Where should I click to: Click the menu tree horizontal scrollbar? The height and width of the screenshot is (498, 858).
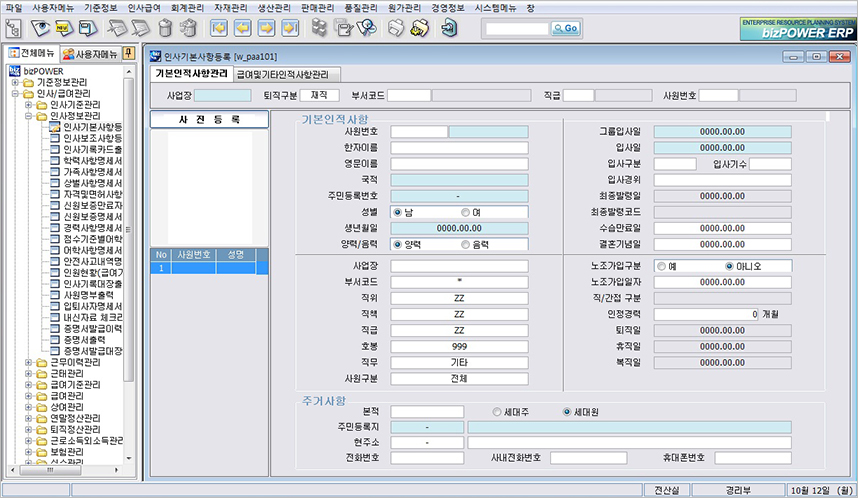(50, 470)
